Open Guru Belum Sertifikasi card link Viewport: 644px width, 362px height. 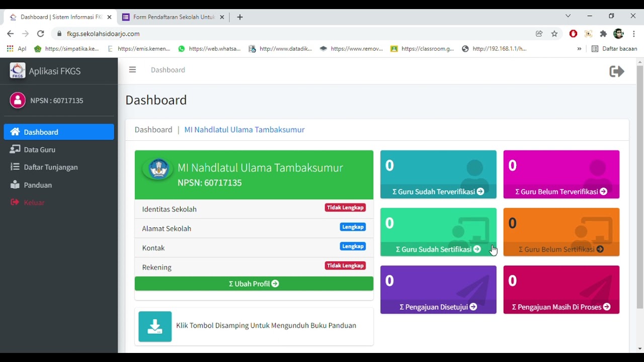561,249
